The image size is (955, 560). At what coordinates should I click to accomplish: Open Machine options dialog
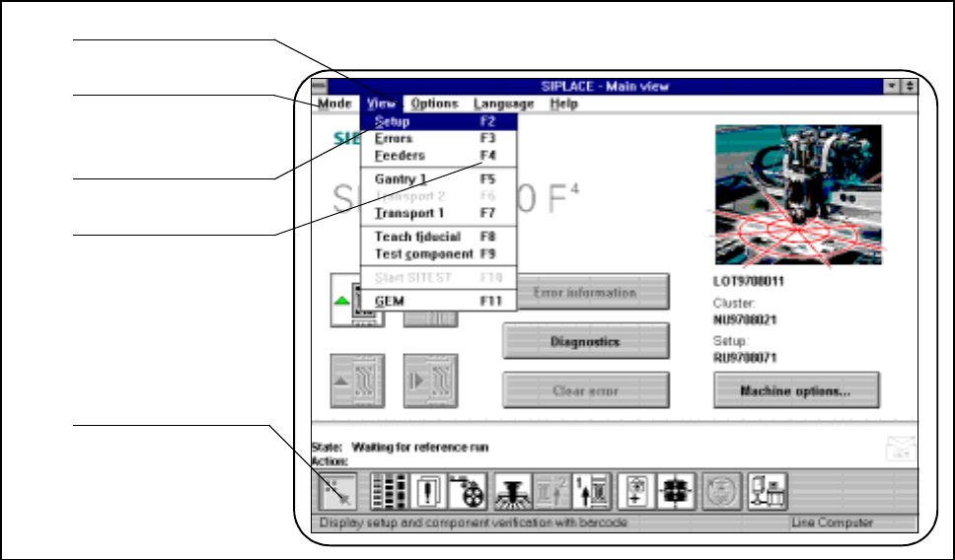796,390
